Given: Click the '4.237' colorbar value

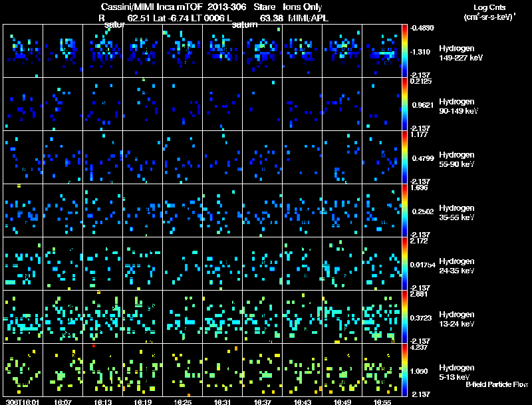Looking at the screenshot, I should point(419,347).
